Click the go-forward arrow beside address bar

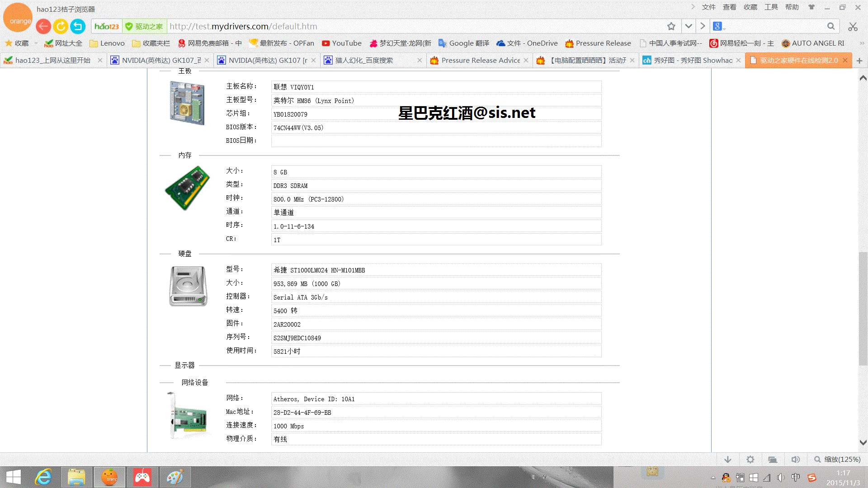tap(703, 26)
